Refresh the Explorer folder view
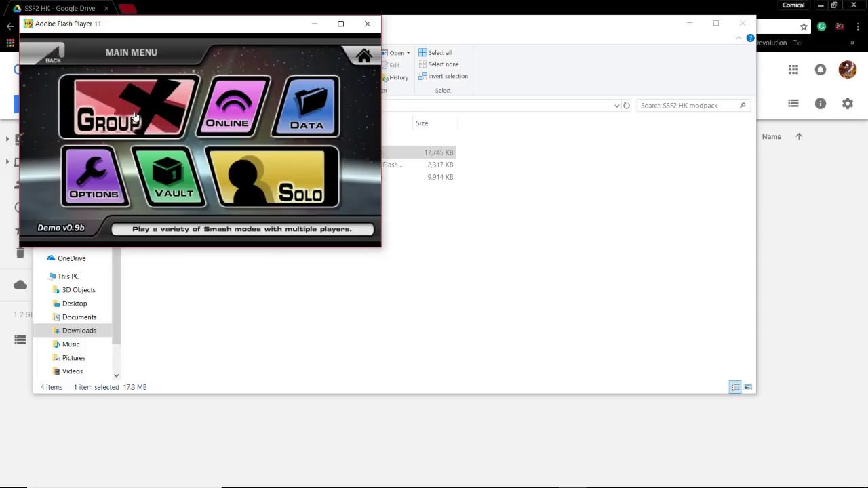 627,106
